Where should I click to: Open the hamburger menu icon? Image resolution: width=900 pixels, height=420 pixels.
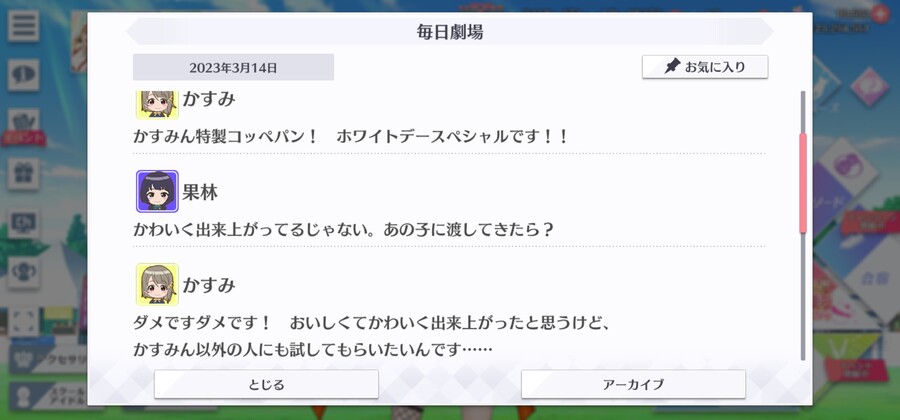pyautogui.click(x=24, y=26)
